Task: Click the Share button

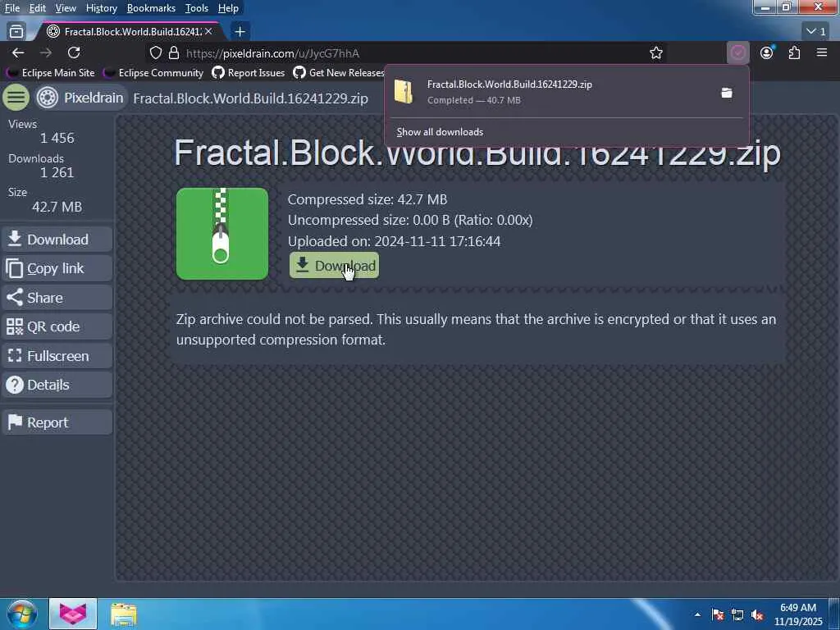Action: [x=57, y=297]
